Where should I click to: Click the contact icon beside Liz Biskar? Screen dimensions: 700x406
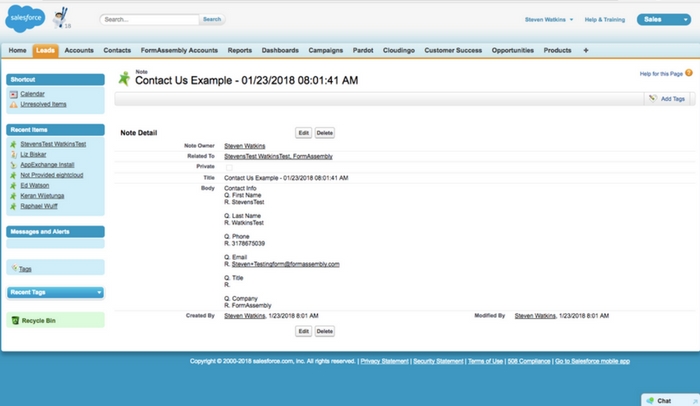(x=13, y=155)
